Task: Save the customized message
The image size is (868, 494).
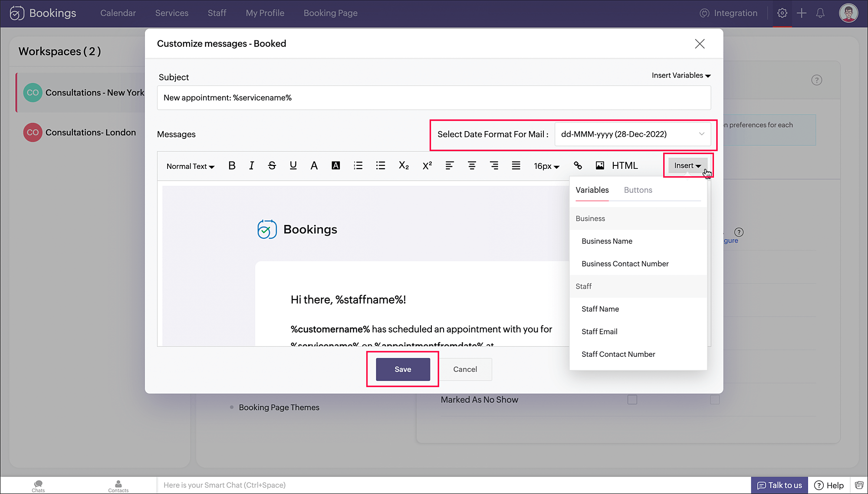Action: (403, 369)
